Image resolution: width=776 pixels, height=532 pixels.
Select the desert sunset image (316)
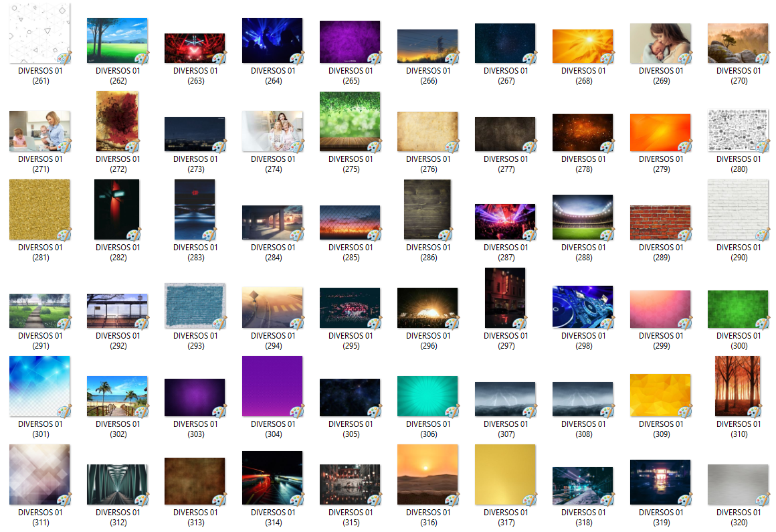(x=427, y=474)
